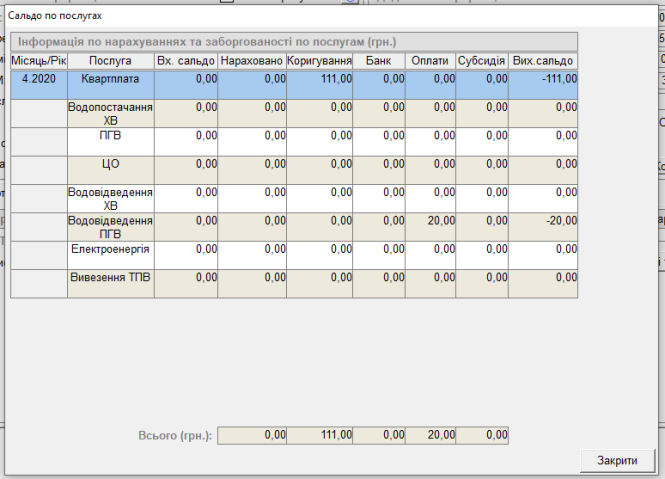
Task: Select the ЦО service cell
Action: pyautogui.click(x=110, y=164)
